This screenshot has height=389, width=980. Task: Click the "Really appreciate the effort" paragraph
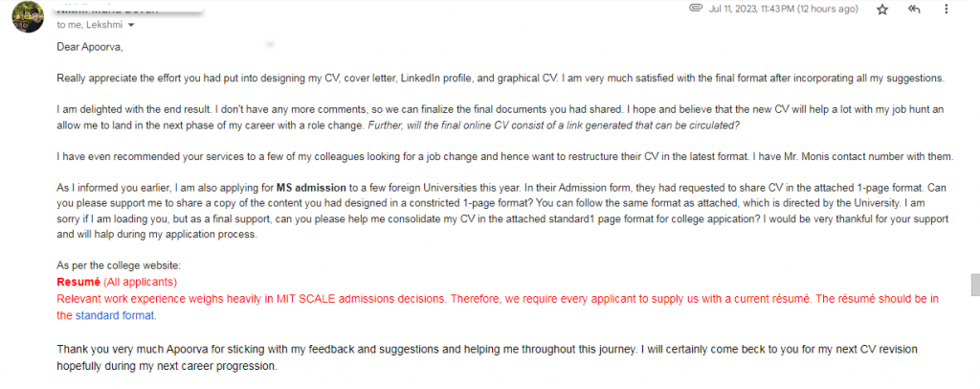coord(383,78)
